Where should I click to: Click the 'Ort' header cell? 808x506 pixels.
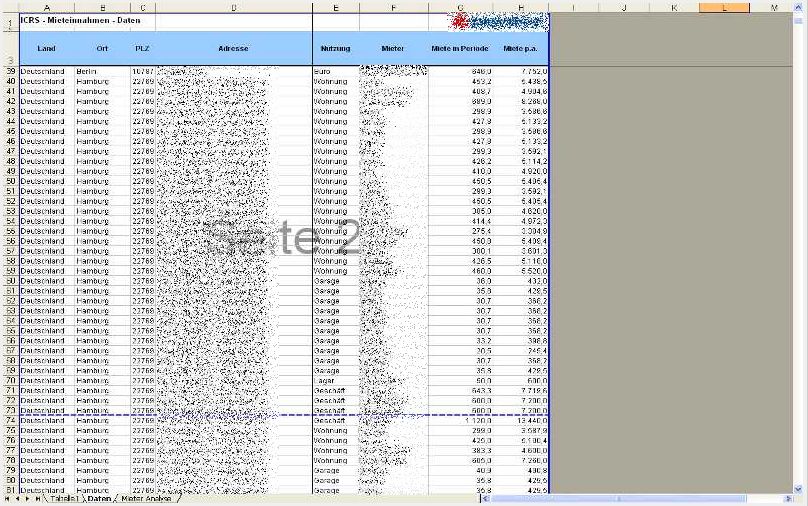pyautogui.click(x=102, y=48)
